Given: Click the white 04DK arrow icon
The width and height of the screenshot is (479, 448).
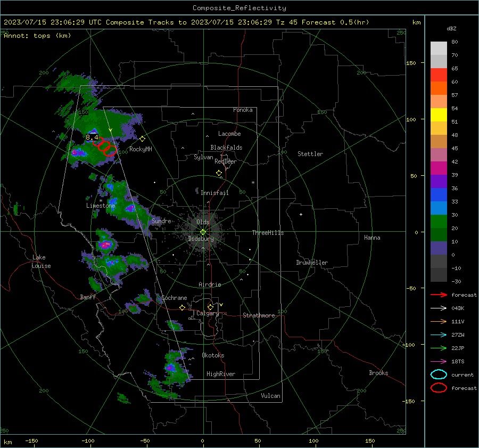Looking at the screenshot, I should tap(439, 308).
